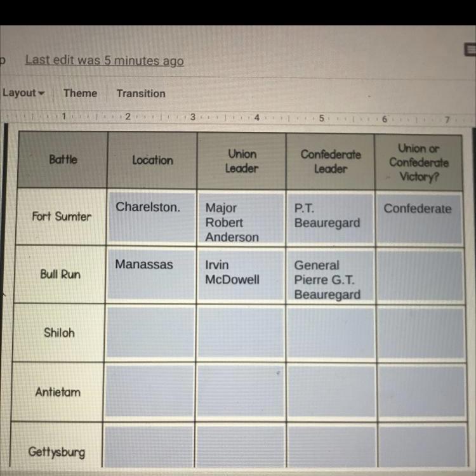
Task: Click the empty Union Leader cell for Gettysburg
Action: click(240, 445)
